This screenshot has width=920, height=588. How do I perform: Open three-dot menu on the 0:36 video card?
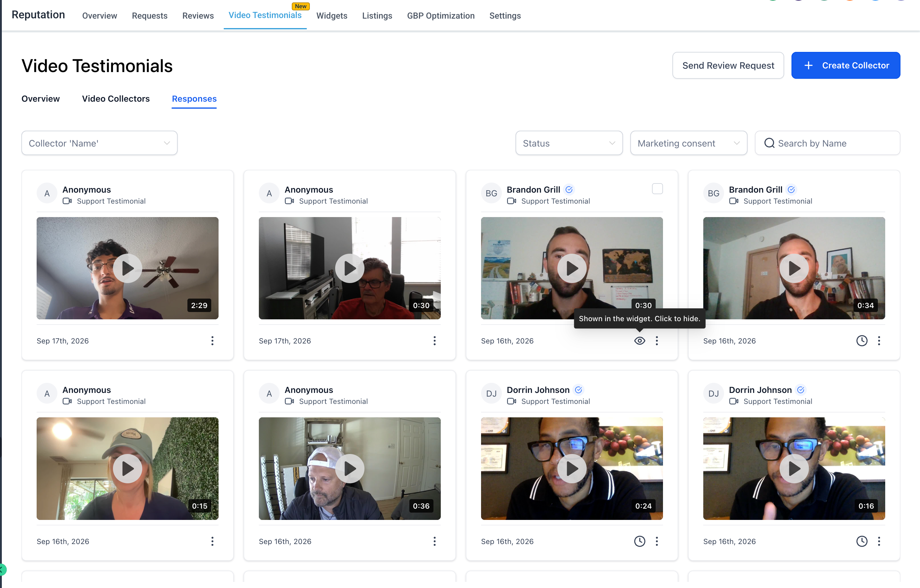434,541
